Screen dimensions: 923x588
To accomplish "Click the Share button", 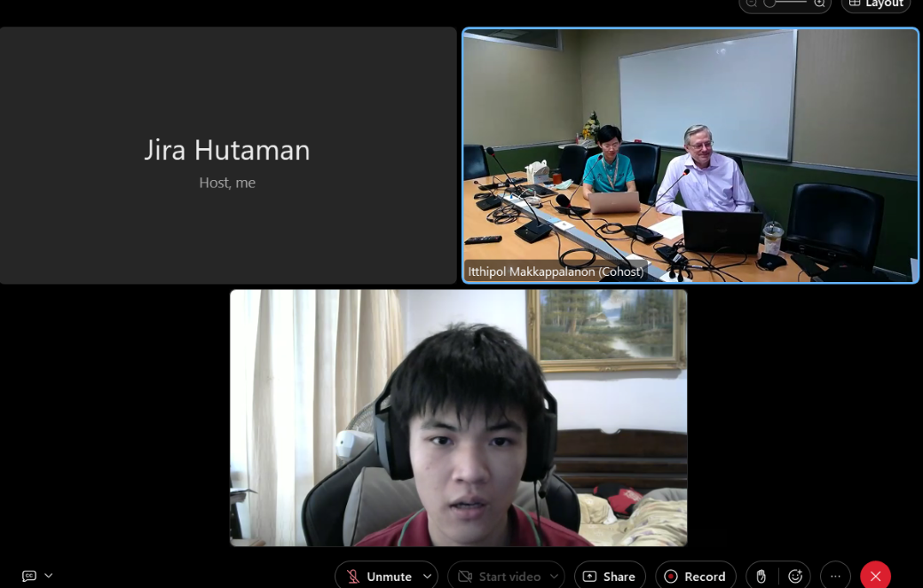I will (x=610, y=576).
